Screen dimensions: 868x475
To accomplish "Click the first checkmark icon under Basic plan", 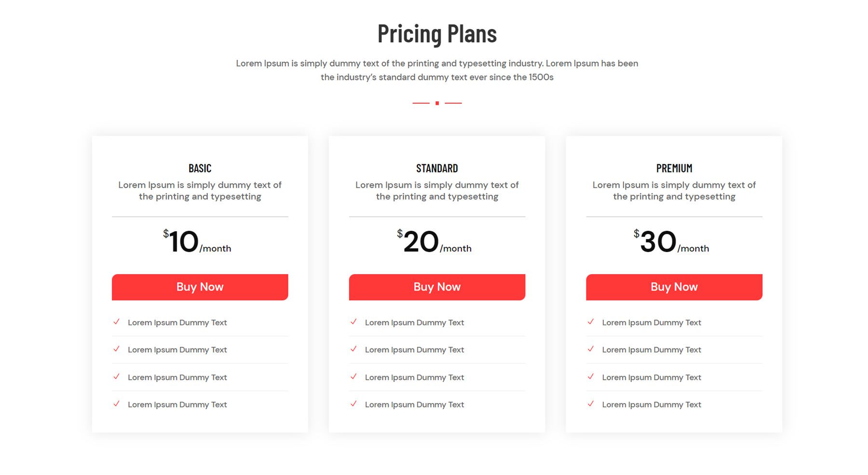I will (x=117, y=322).
